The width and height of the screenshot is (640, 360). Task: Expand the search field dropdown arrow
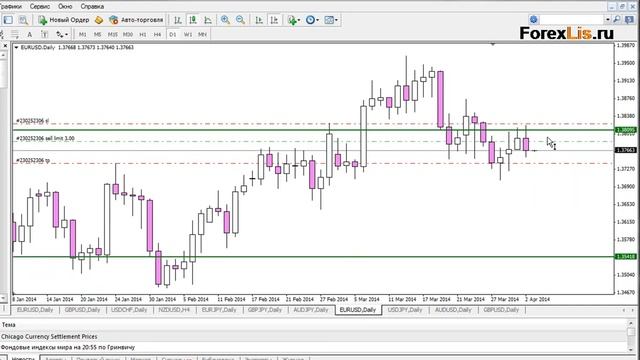[x=608, y=19]
